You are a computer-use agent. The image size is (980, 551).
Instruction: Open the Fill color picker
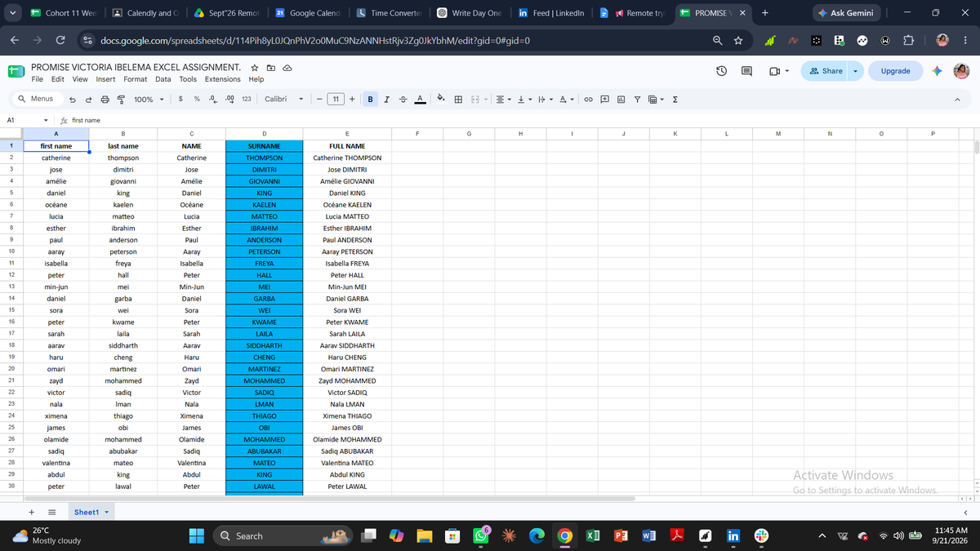click(x=440, y=99)
